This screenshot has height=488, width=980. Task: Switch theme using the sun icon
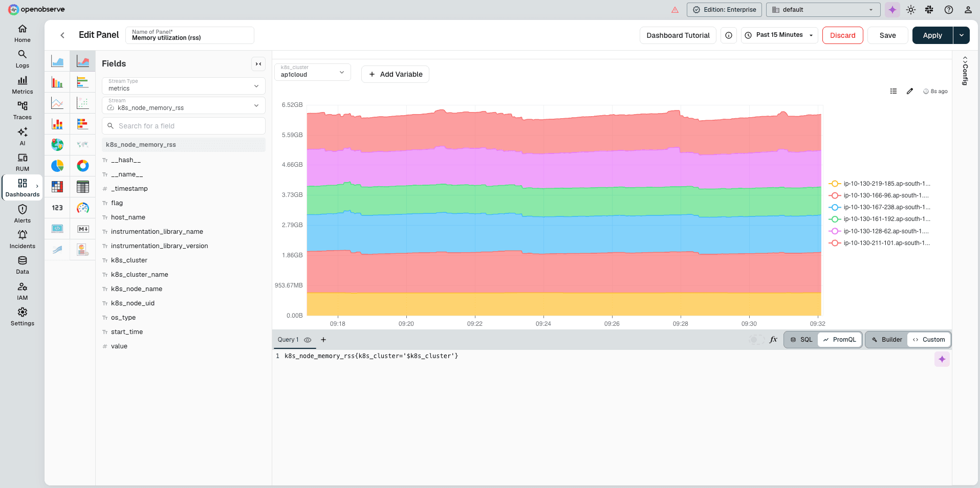[x=911, y=10]
